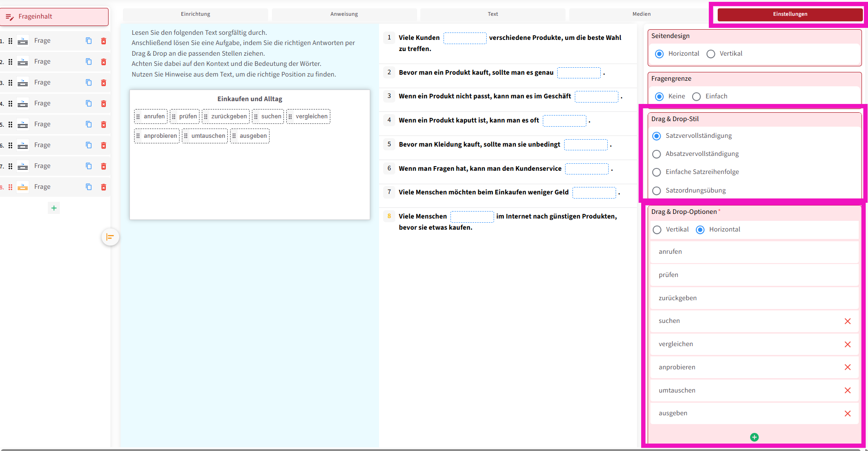This screenshot has height=451, width=868.
Task: Add a new question with plus icon
Action: click(54, 208)
